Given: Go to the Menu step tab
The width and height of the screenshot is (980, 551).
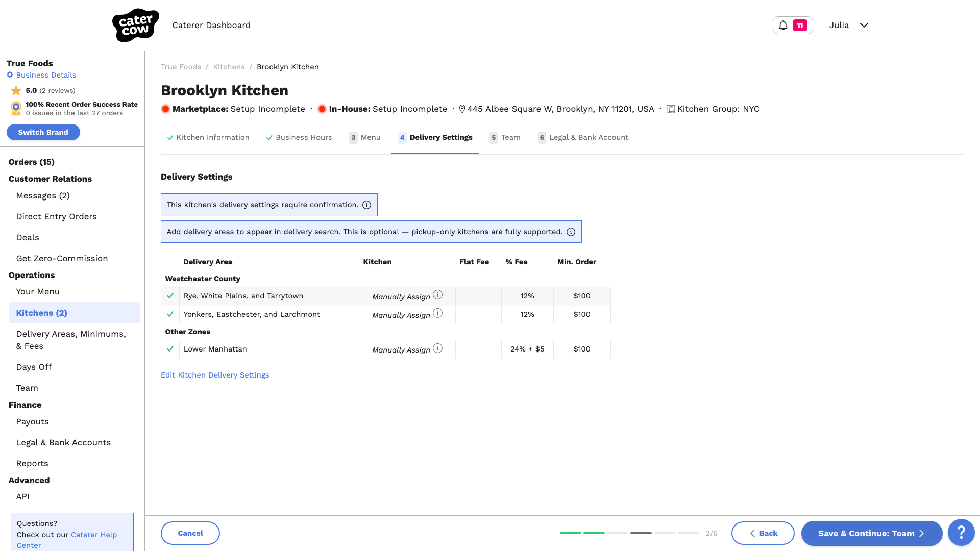Looking at the screenshot, I should tap(365, 137).
